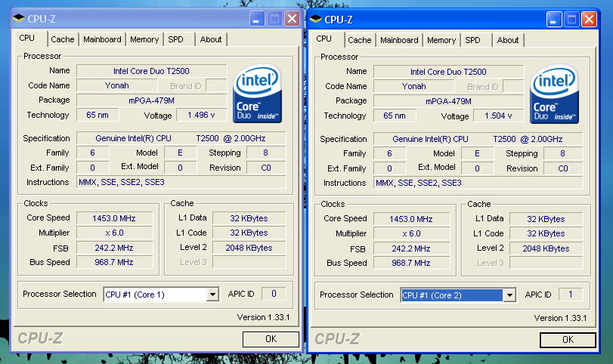The image size is (613, 364).
Task: Switch to Mainboard tab in right window
Action: [x=399, y=40]
